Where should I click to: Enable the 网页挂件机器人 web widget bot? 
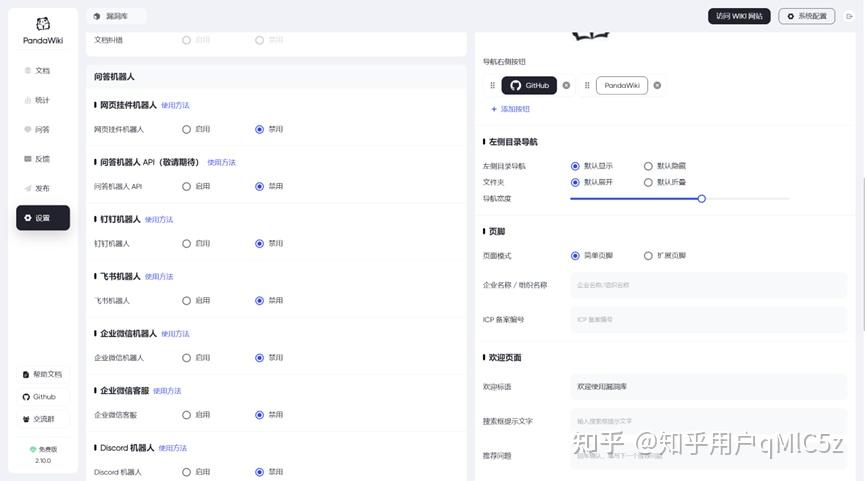pyautogui.click(x=187, y=129)
